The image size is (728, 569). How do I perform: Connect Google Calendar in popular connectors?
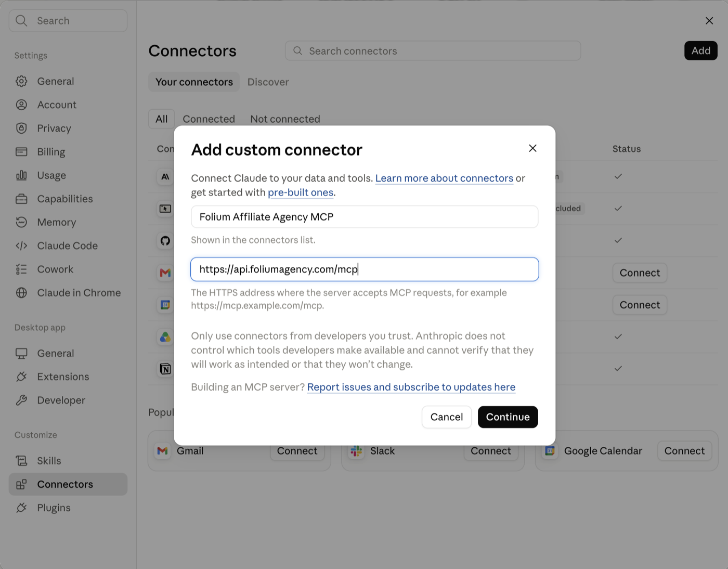pyautogui.click(x=684, y=451)
